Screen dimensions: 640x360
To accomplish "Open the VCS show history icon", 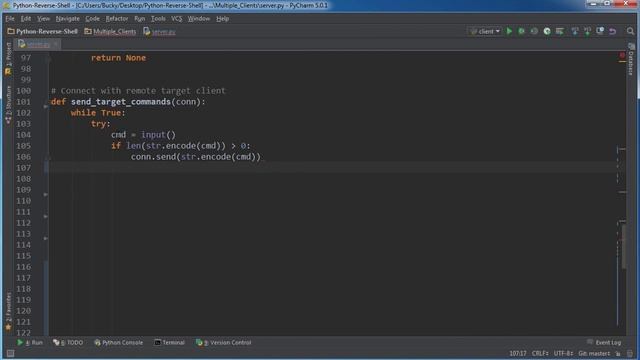I will (x=600, y=31).
